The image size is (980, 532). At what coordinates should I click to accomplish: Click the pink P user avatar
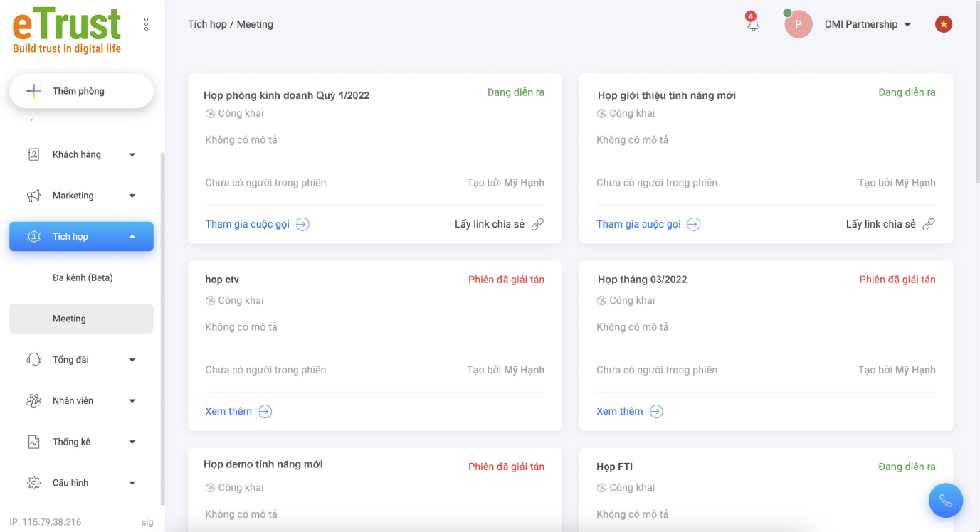click(798, 24)
